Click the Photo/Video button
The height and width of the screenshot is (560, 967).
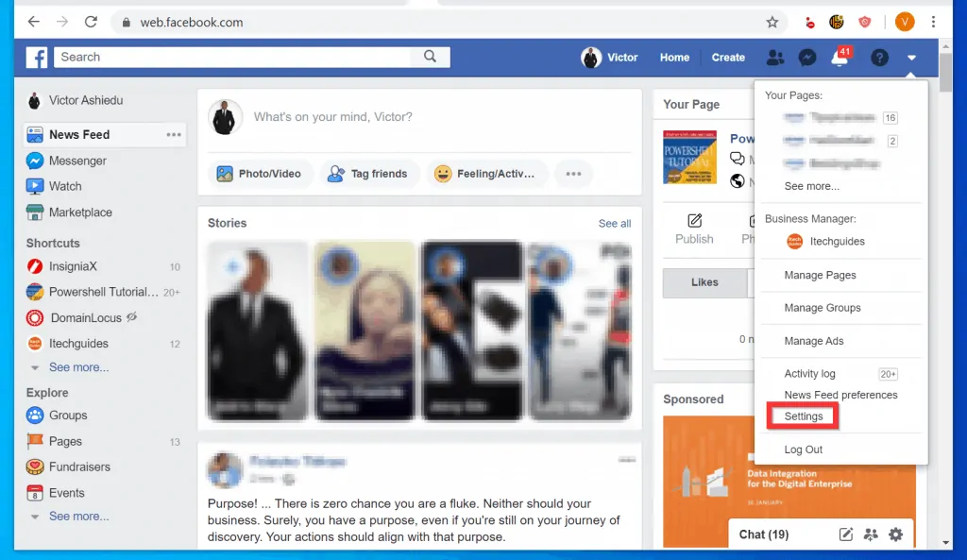(x=260, y=174)
